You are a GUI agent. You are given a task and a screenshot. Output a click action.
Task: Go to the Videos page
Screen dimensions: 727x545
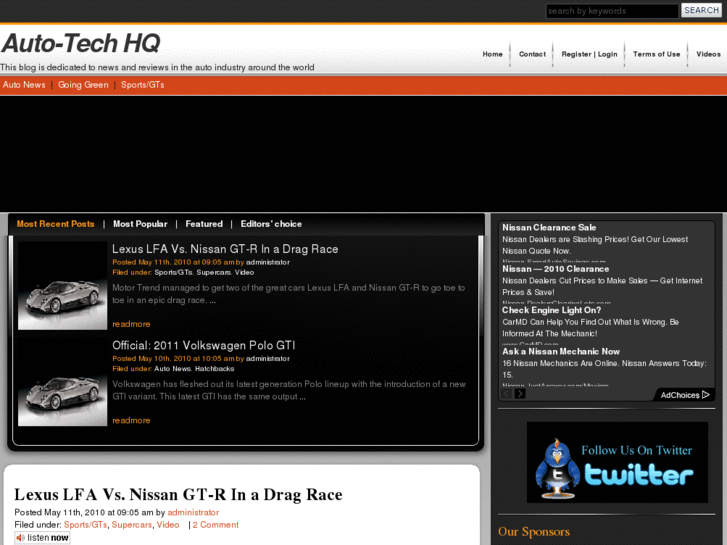point(708,54)
